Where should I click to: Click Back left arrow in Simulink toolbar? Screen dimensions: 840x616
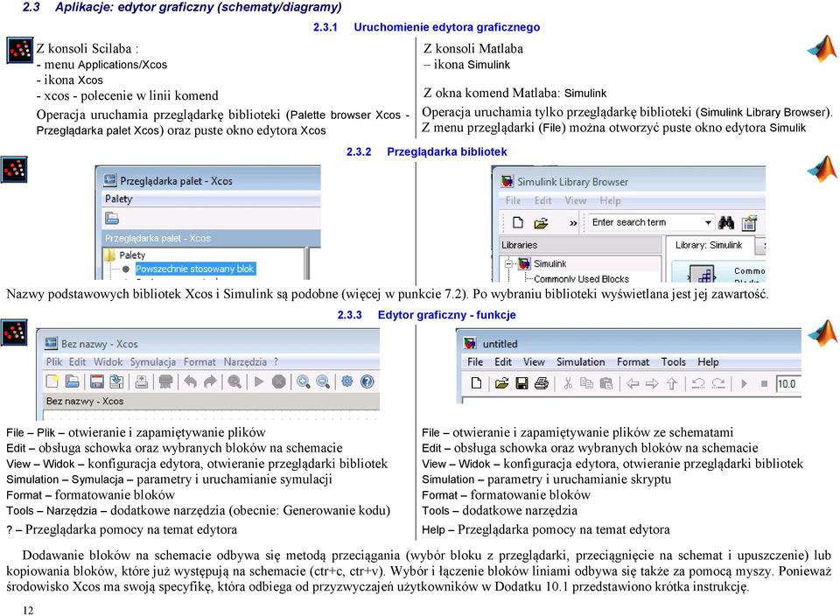click(x=633, y=383)
